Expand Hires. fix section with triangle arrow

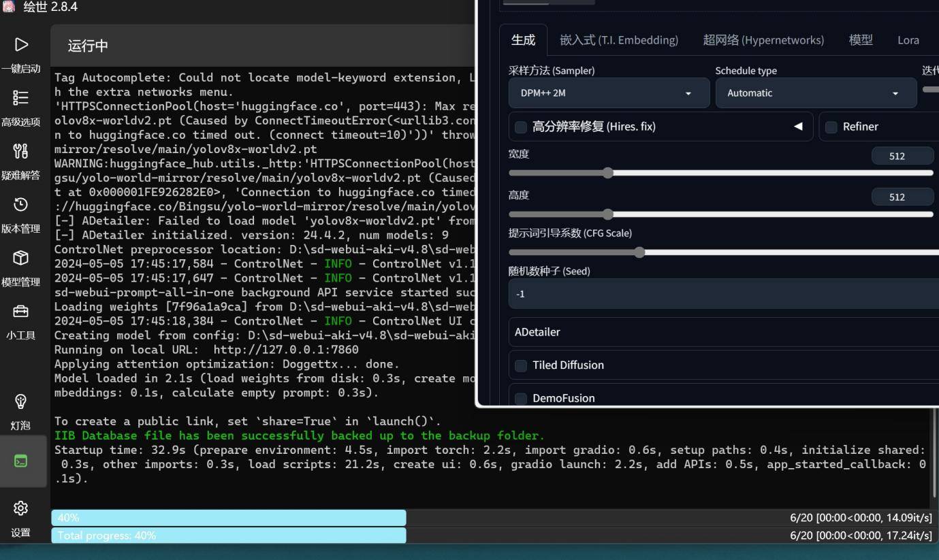click(798, 127)
